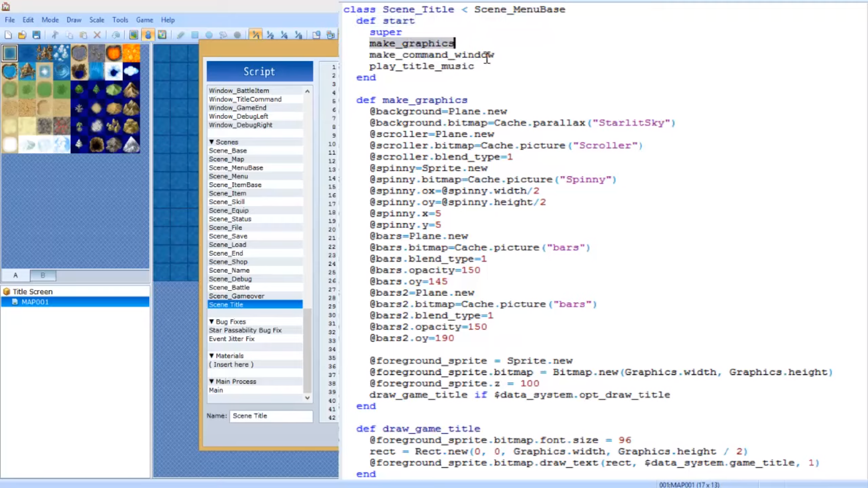Select the Region mode icon
868x488 pixels.
(162, 35)
